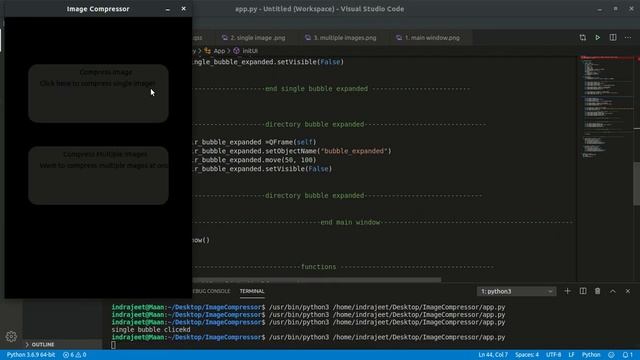Viewport: 640px width, 360px height.
Task: Click the 'single bubble clicekd' terminal output
Action: pos(151,330)
